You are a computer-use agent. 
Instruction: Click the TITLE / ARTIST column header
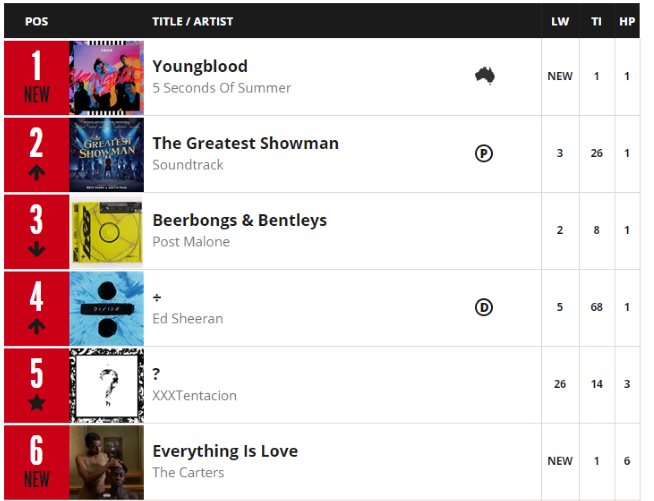[x=193, y=21]
